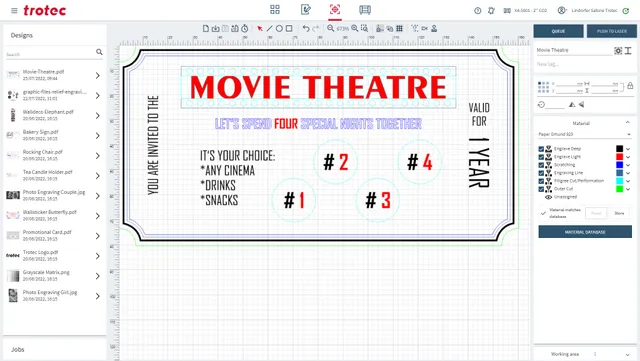The width and height of the screenshot is (640, 361).
Task: Click the mirror vertically triangle icon
Action: coord(582,105)
